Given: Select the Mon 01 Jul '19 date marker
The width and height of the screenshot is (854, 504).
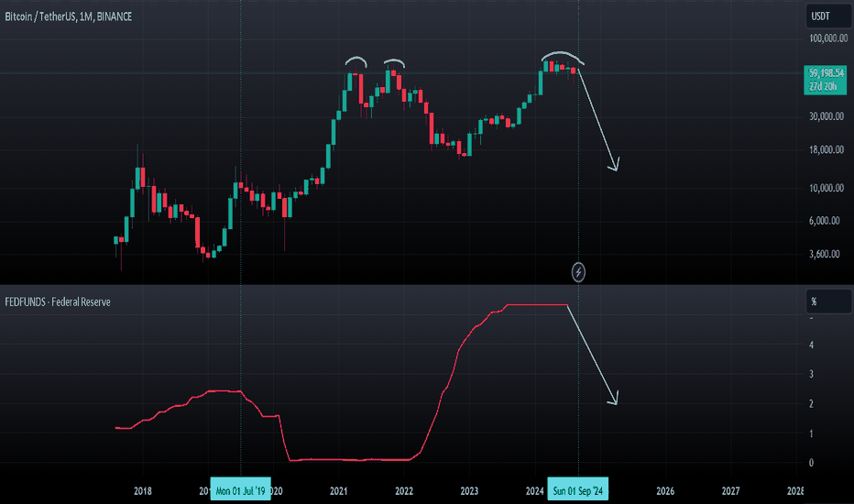Looking at the screenshot, I should tap(240, 491).
